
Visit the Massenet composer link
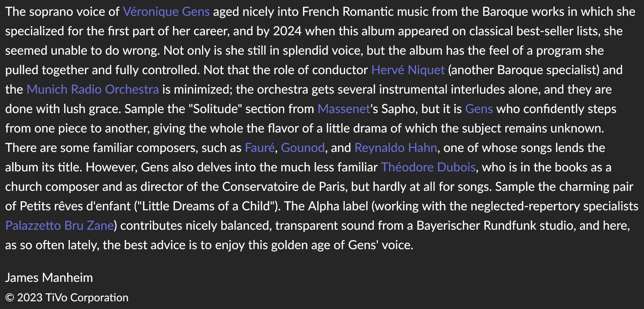344,109
